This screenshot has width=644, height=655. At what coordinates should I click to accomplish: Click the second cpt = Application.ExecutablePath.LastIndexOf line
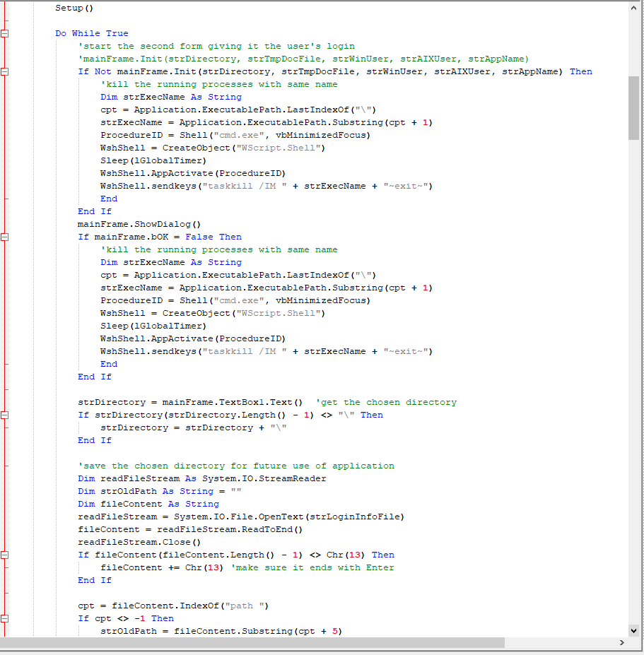[x=238, y=276]
